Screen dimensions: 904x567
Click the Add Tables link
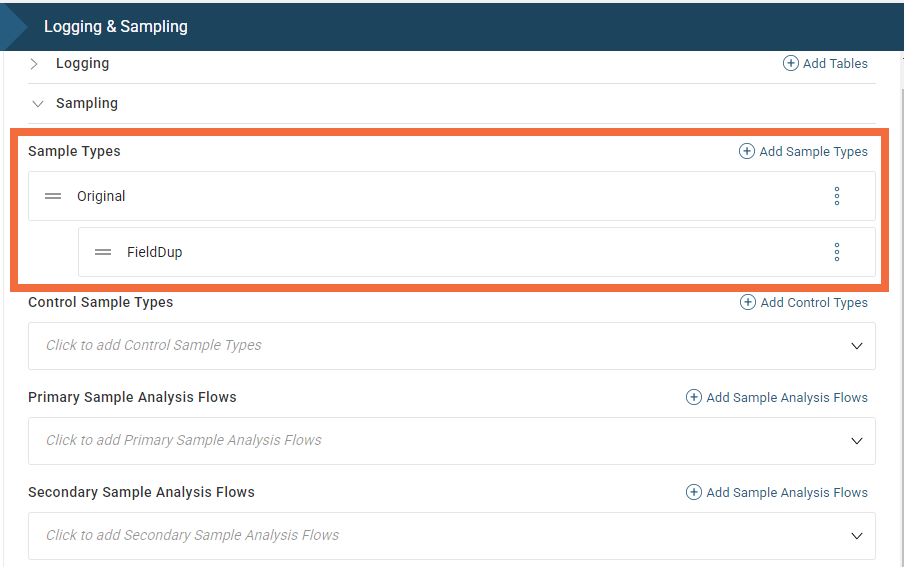coord(835,63)
